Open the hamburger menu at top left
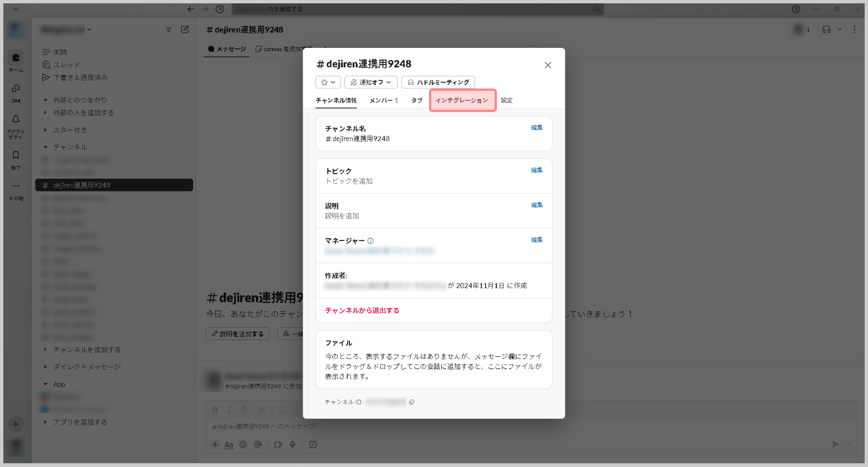Screen dimensions: 868x467 [x=16, y=9]
